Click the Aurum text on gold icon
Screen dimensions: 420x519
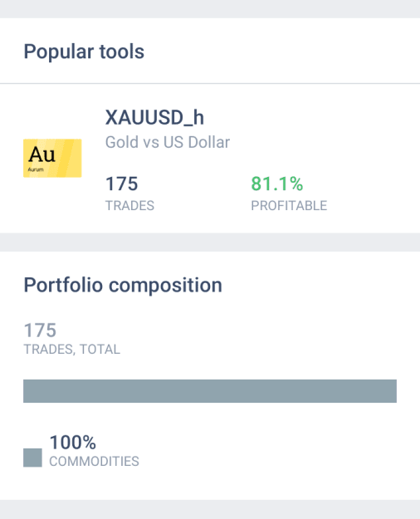(36, 169)
